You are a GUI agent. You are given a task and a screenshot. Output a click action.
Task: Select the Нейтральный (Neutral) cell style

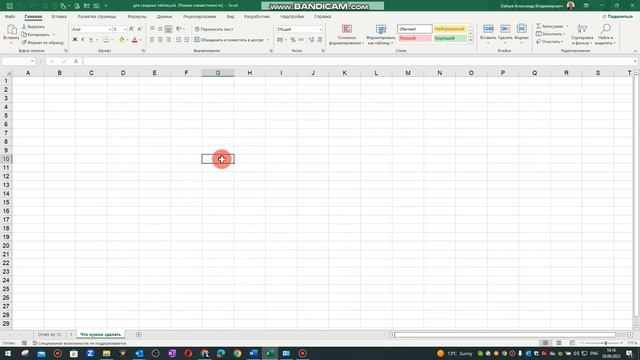(x=449, y=29)
